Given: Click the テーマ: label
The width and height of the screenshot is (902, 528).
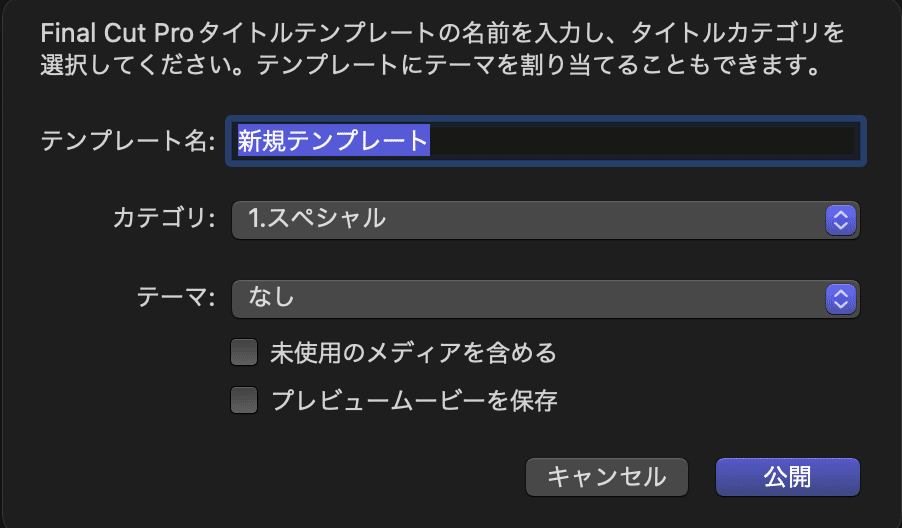Looking at the screenshot, I should 176,297.
